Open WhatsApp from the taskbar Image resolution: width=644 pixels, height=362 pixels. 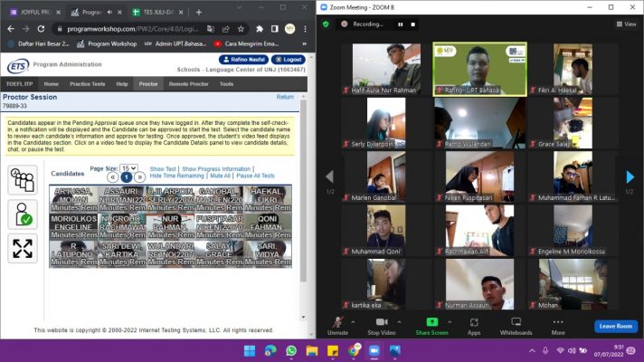(291, 350)
